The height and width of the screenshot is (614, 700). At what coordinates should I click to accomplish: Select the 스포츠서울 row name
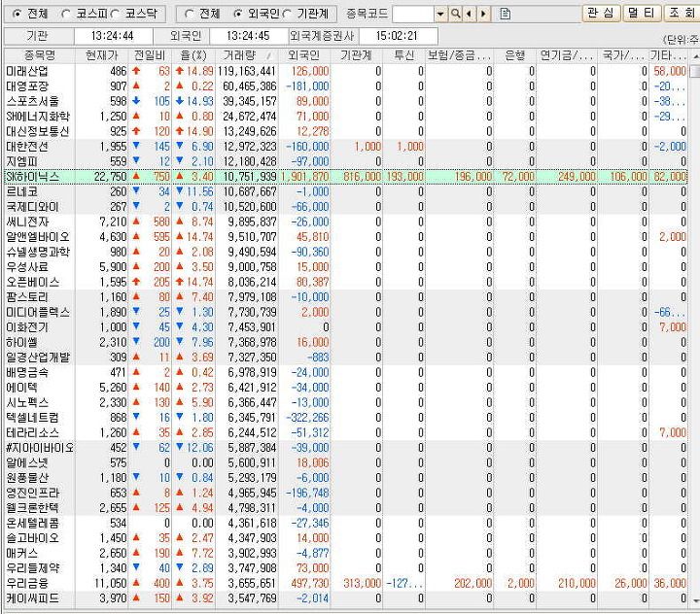tap(32, 101)
